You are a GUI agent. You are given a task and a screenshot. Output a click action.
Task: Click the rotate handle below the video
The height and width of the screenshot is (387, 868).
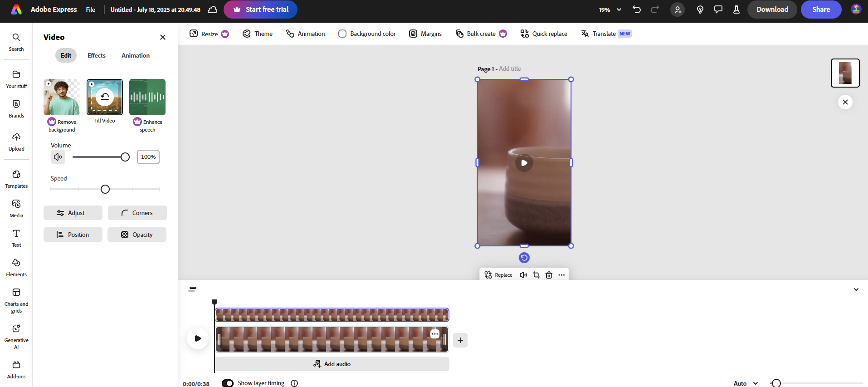(x=524, y=258)
